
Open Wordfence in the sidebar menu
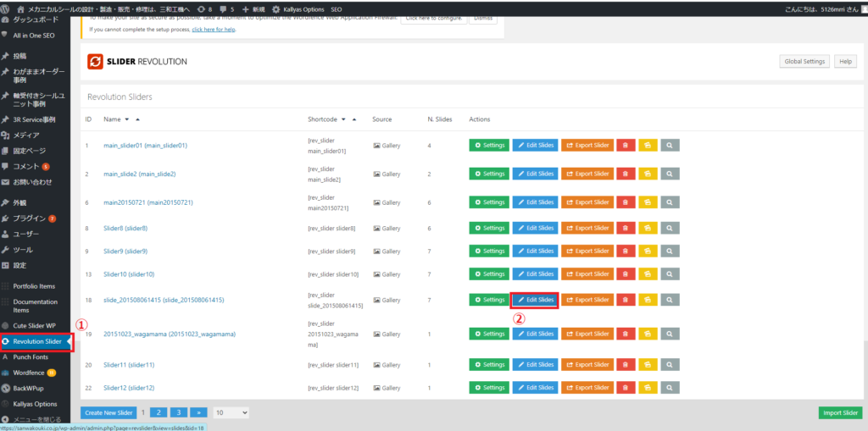click(x=29, y=373)
